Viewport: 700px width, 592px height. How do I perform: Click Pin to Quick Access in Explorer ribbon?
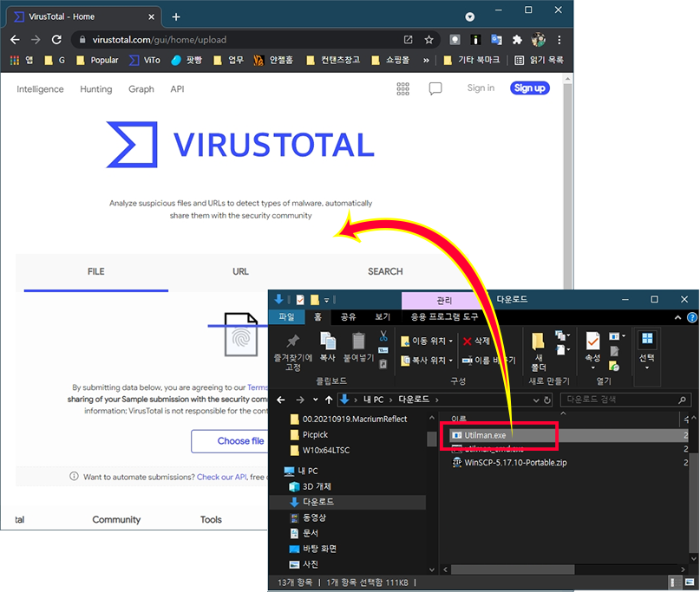[293, 352]
